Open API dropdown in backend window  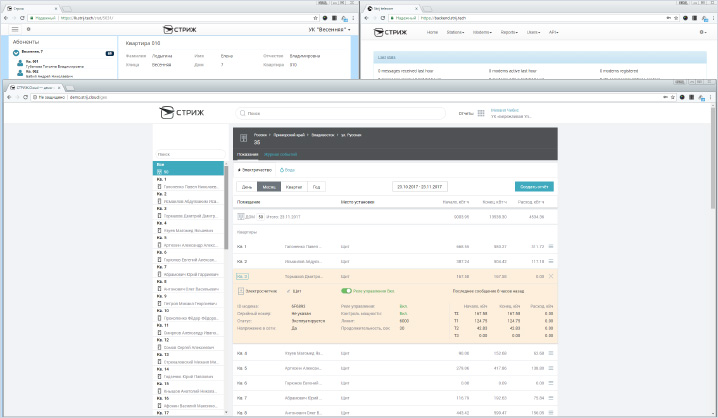(554, 33)
